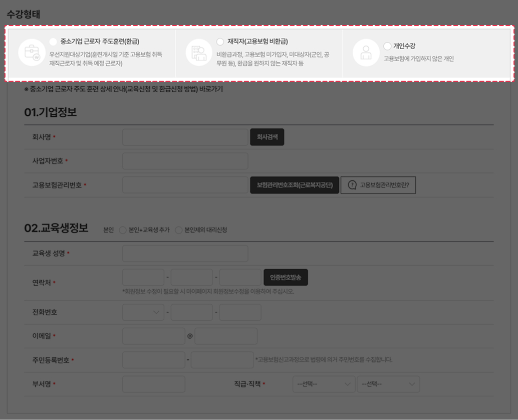Select the 본인+교육생 추가 radio option
The height and width of the screenshot is (420, 518).
[123, 230]
